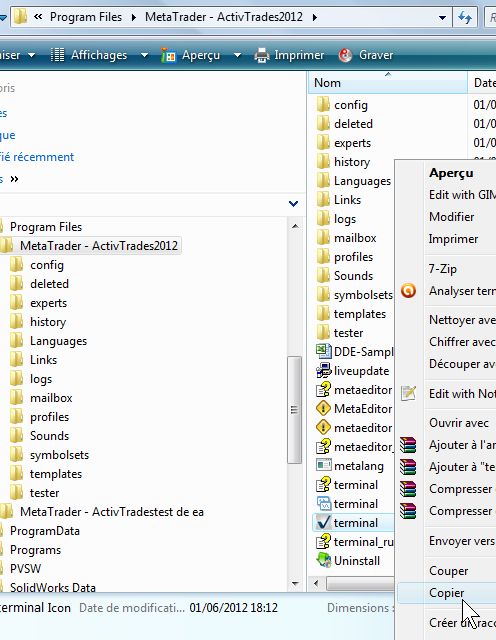Select PVSW folder in tree

(x=25, y=569)
